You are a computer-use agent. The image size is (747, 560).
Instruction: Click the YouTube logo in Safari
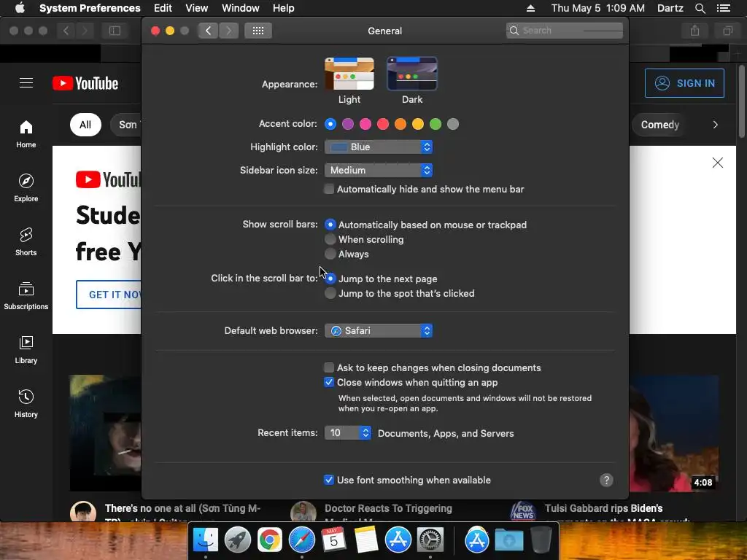(85, 83)
